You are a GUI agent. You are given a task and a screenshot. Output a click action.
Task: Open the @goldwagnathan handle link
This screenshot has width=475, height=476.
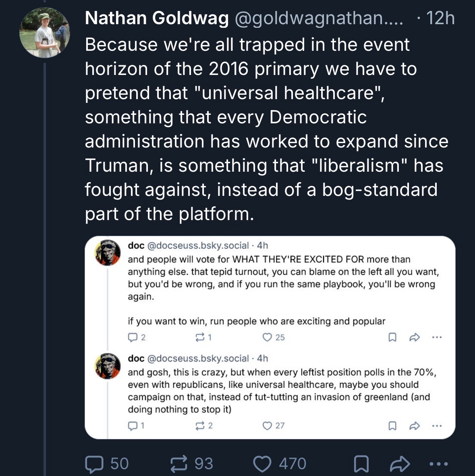[x=319, y=19]
